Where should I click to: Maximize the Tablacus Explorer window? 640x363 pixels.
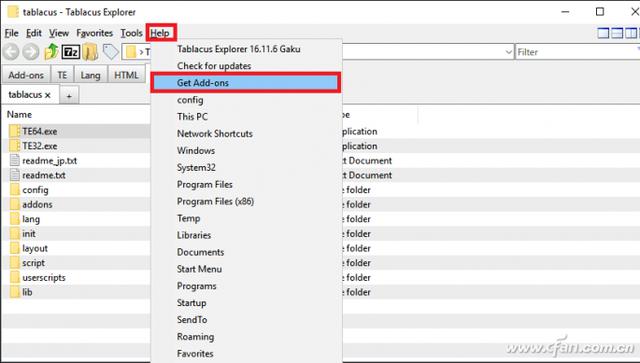coord(600,11)
